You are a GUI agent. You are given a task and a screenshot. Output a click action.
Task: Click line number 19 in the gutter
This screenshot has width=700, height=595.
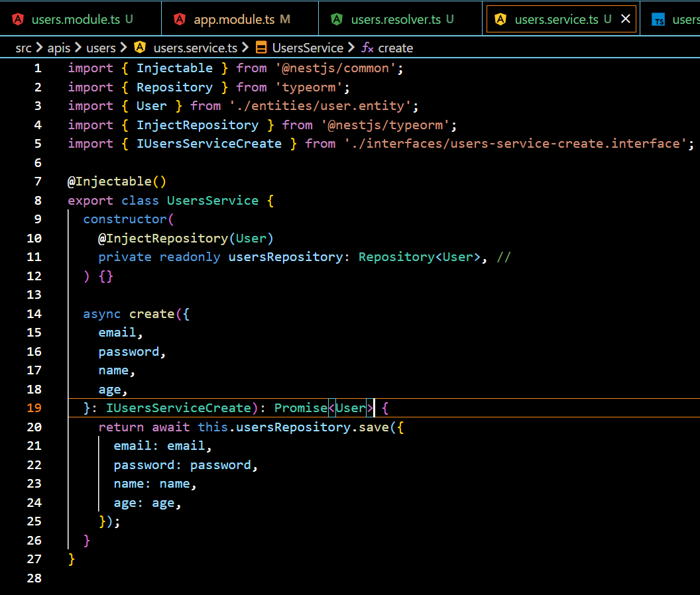pos(34,408)
